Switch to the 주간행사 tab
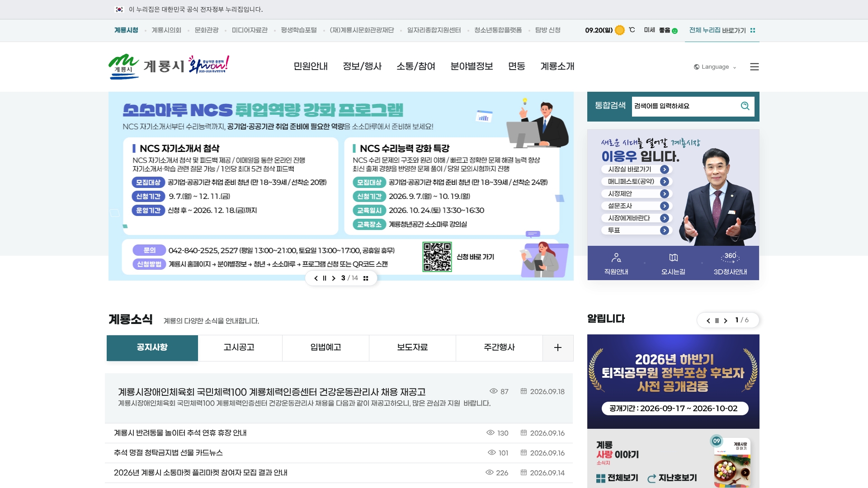 [x=500, y=347]
